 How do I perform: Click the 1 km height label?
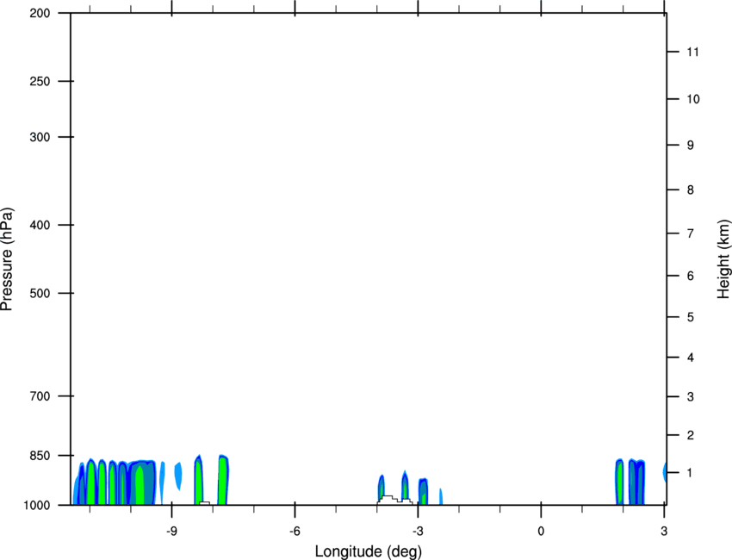click(691, 473)
